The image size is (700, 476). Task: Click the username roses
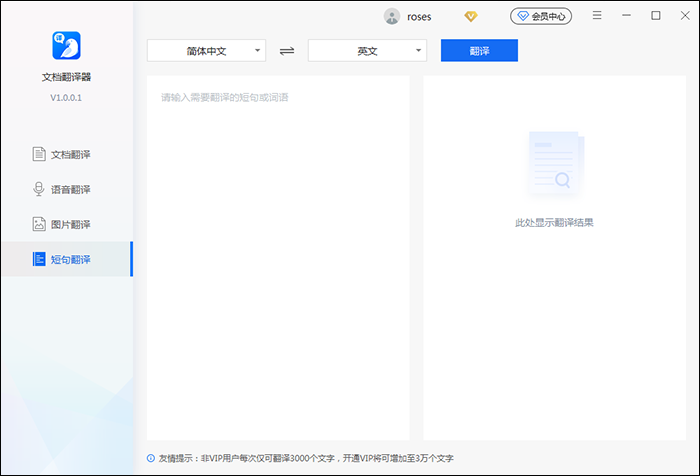pyautogui.click(x=419, y=17)
